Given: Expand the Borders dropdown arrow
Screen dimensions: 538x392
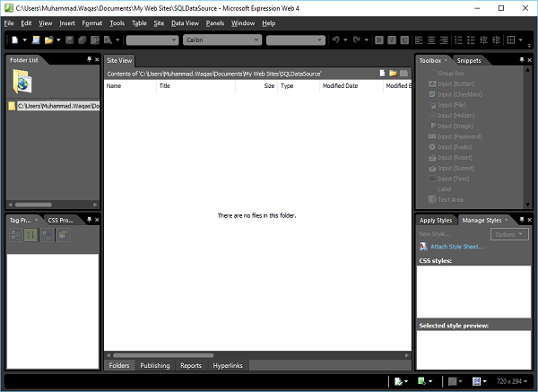Looking at the screenshot, I should pyautogui.click(x=520, y=40).
